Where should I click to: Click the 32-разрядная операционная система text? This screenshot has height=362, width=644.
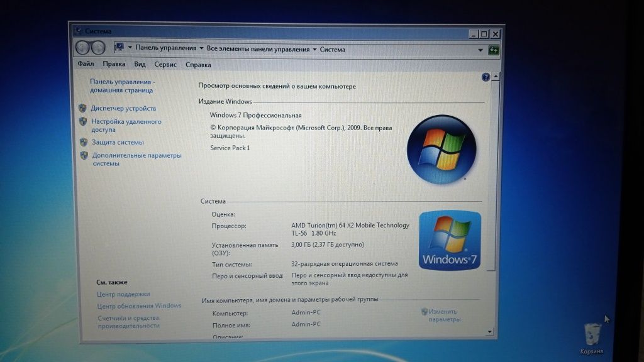[344, 264]
